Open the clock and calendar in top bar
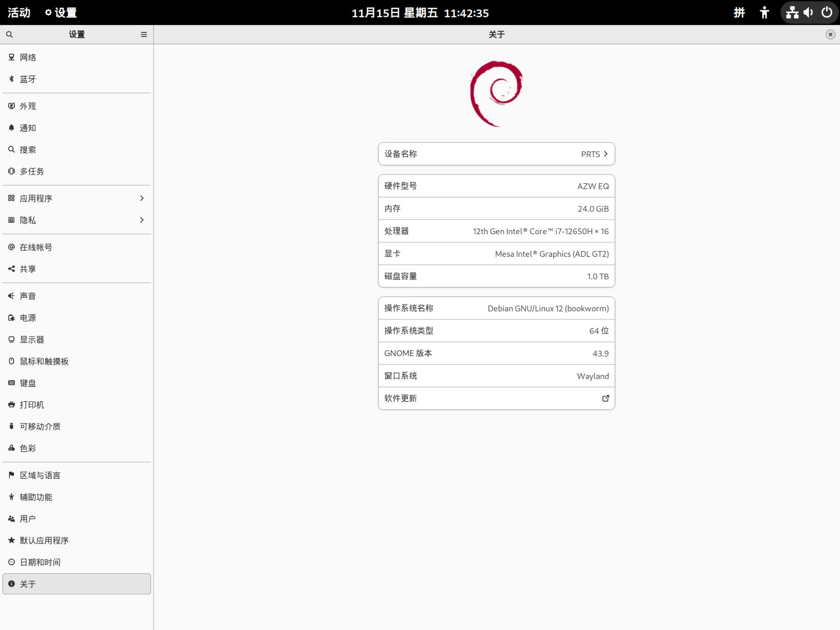Image resolution: width=840 pixels, height=630 pixels. (420, 13)
